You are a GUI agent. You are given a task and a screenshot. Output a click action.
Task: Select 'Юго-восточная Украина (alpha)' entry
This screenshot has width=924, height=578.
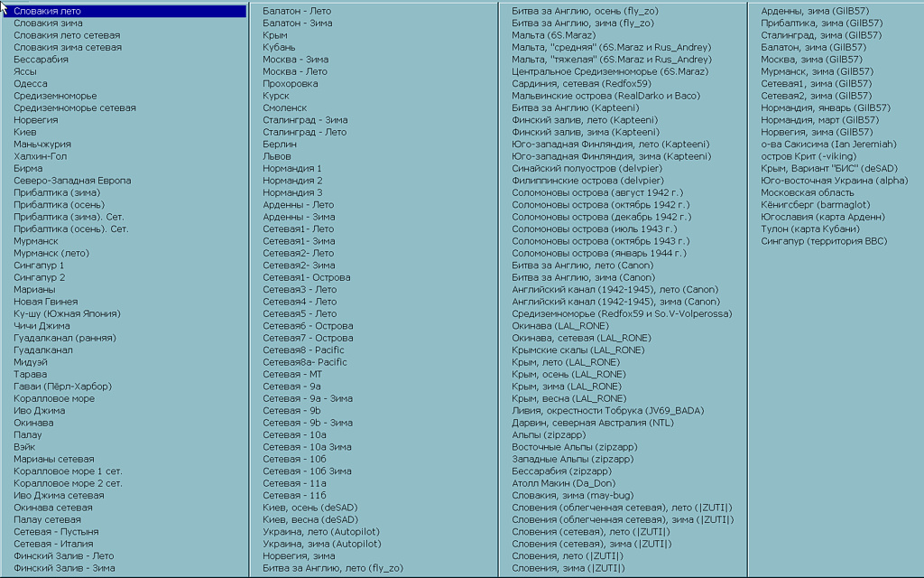[835, 180]
